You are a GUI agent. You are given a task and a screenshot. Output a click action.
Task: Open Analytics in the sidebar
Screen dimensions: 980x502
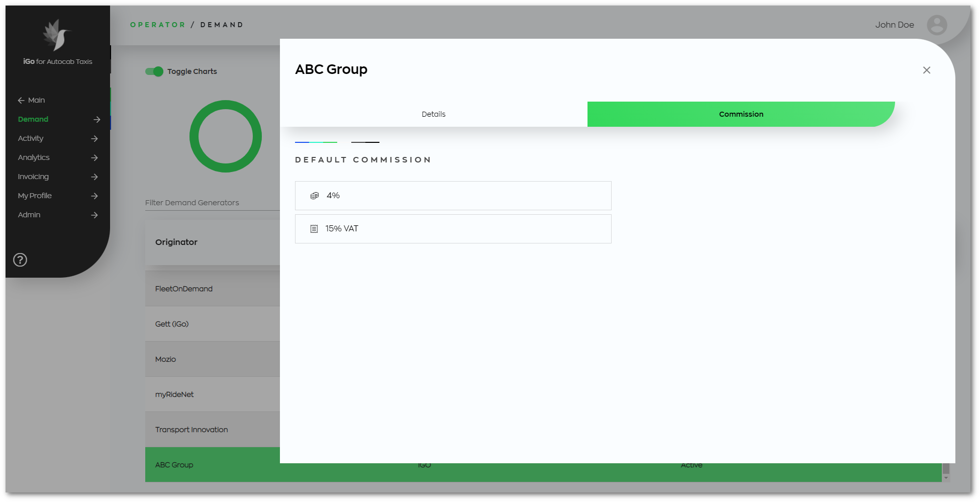[x=34, y=157]
